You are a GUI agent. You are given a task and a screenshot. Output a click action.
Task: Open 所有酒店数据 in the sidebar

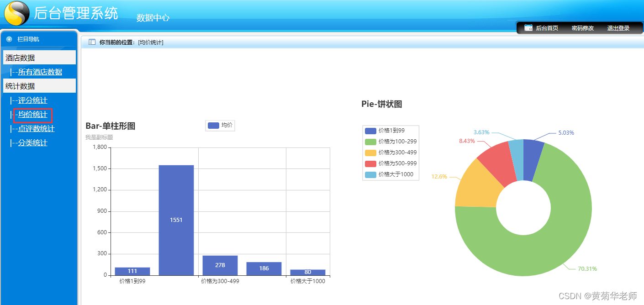coord(40,72)
